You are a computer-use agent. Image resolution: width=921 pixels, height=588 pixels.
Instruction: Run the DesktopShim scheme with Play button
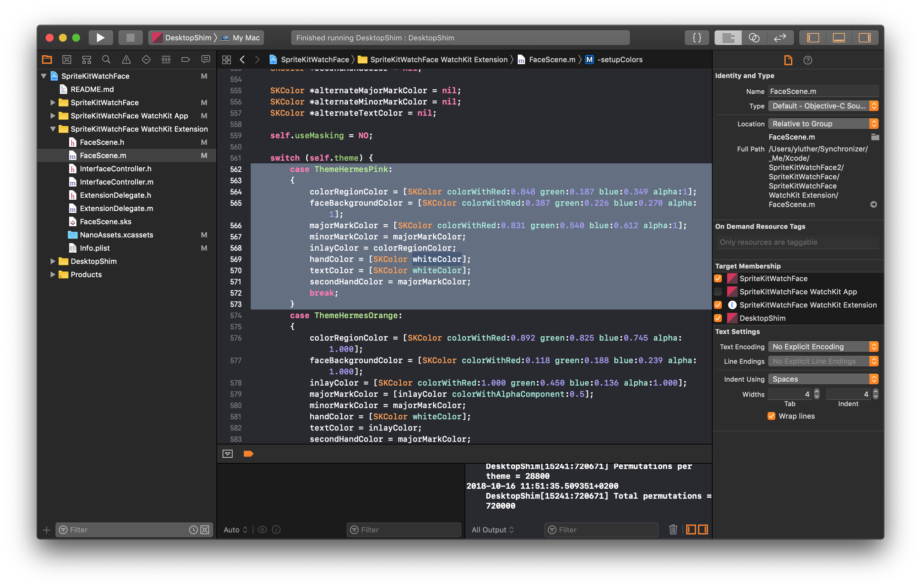101,37
